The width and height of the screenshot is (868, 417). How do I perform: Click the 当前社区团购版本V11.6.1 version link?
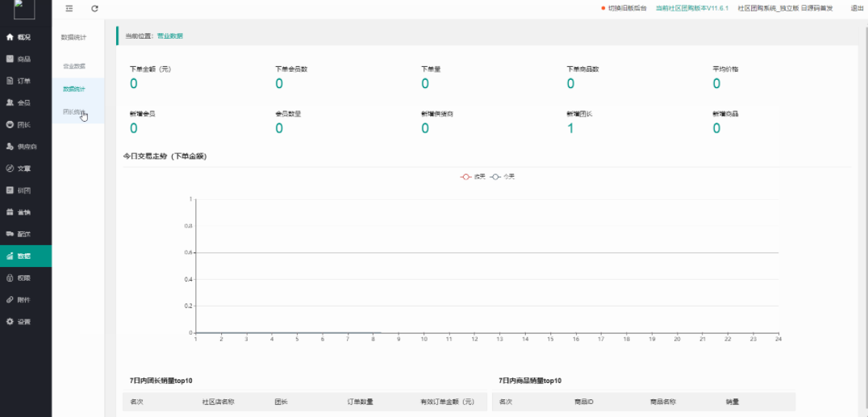[x=692, y=8]
